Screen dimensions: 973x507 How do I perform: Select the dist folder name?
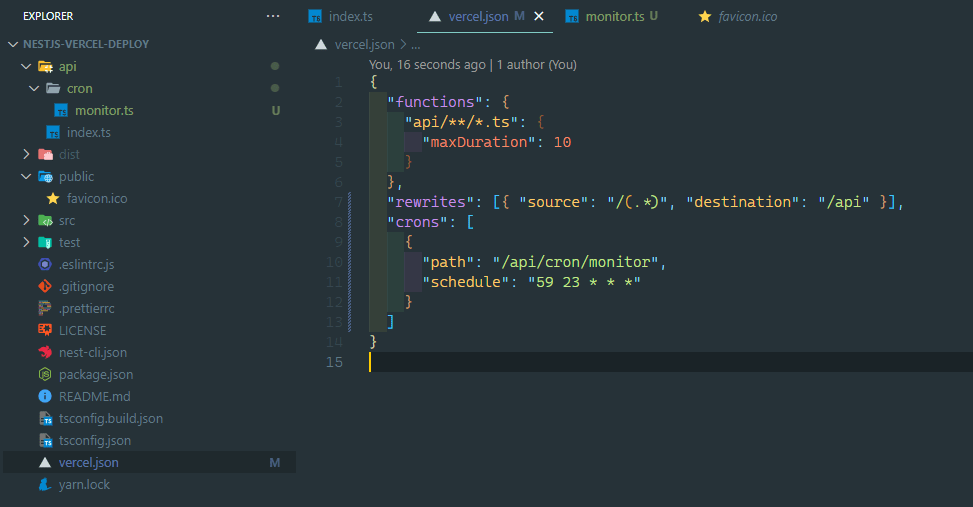(x=69, y=154)
